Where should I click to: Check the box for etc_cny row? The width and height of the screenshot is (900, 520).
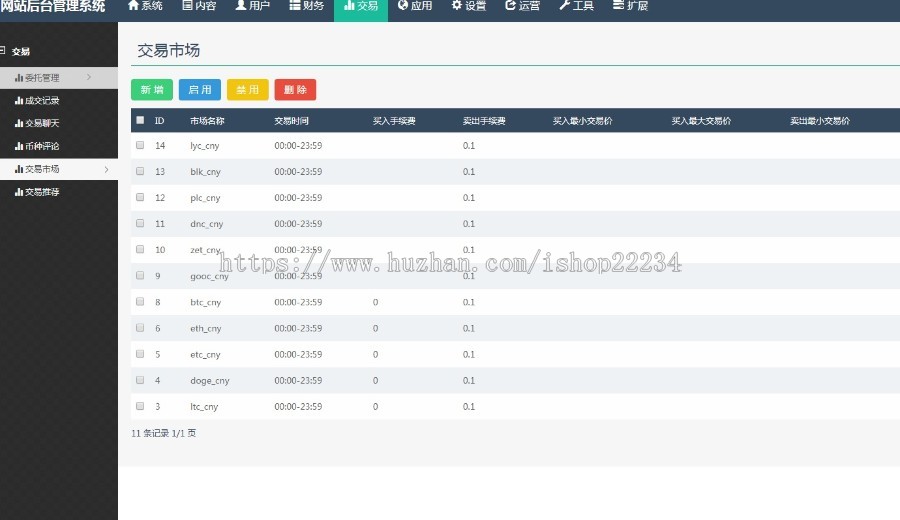[x=140, y=354]
